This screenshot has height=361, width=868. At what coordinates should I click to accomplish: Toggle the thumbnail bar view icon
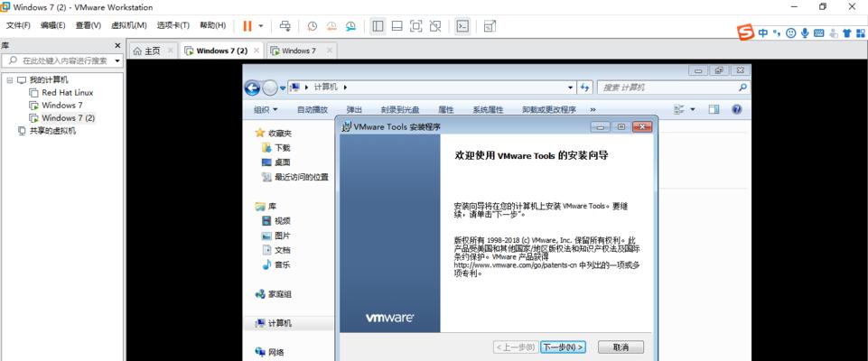pos(397,25)
